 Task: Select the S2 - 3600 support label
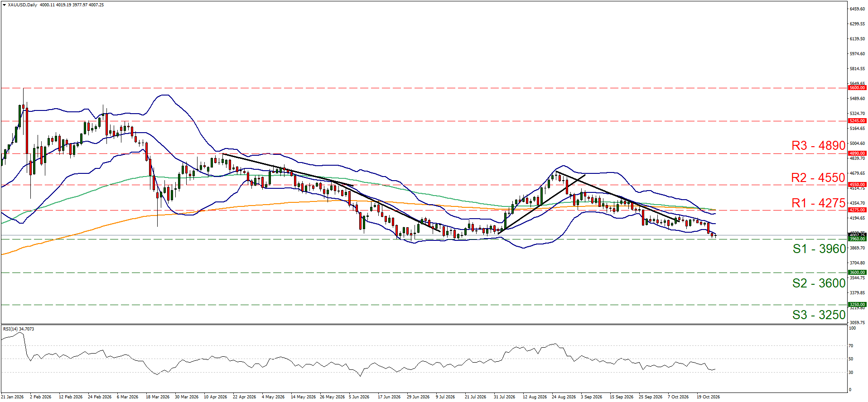click(x=819, y=283)
